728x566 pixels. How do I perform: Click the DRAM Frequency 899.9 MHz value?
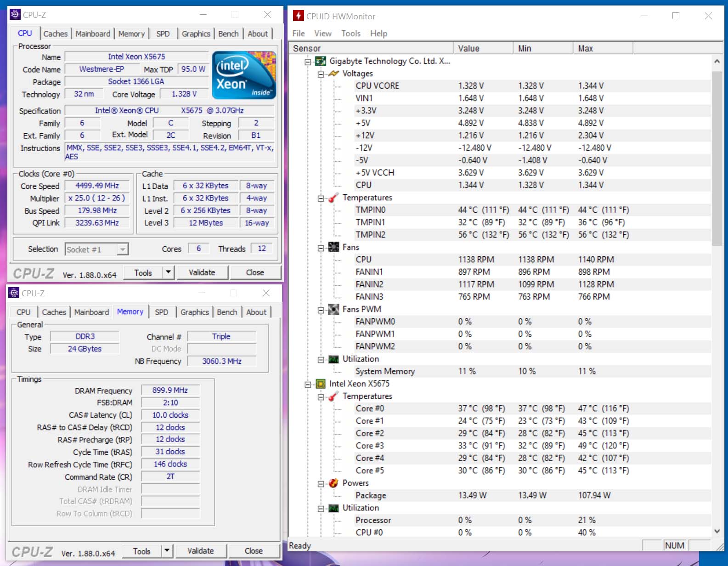[170, 390]
